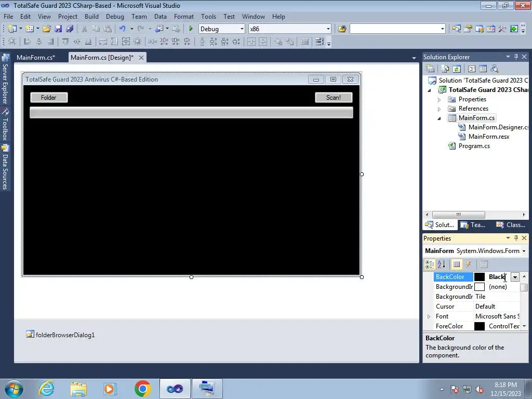Click the Undo arrow icon
The height and width of the screenshot is (399, 532).
(123, 29)
